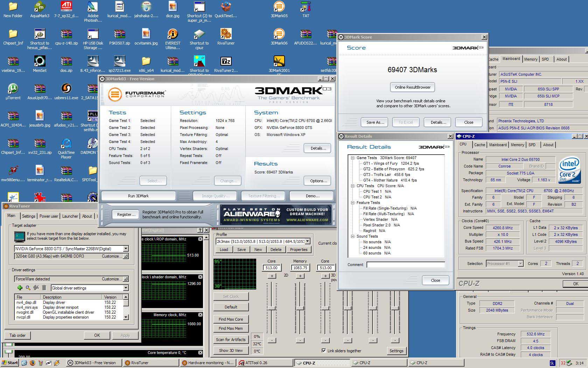Open the Global driver settings dropdown
The width and height of the screenshot is (588, 368).
tap(126, 288)
